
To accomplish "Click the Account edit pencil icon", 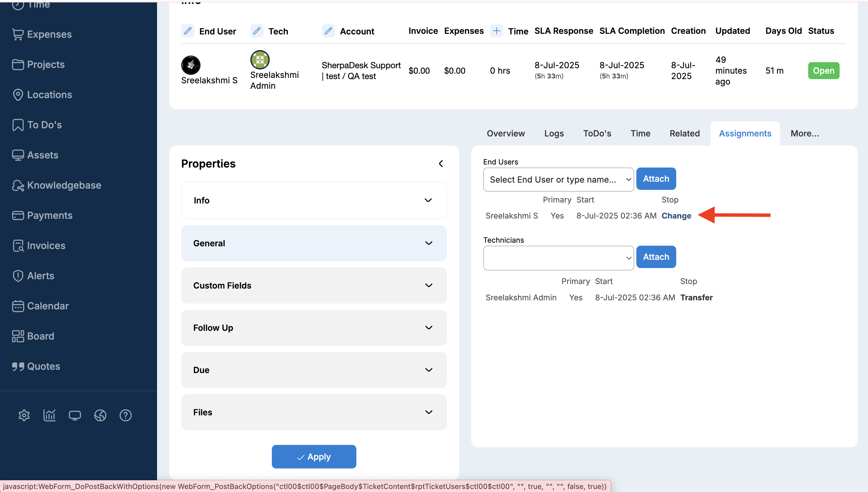I will point(328,31).
